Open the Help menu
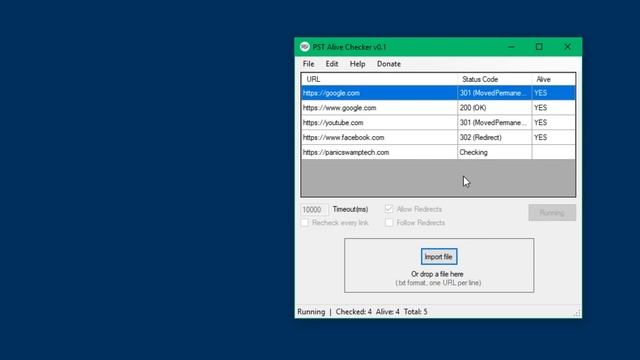 [x=357, y=64]
